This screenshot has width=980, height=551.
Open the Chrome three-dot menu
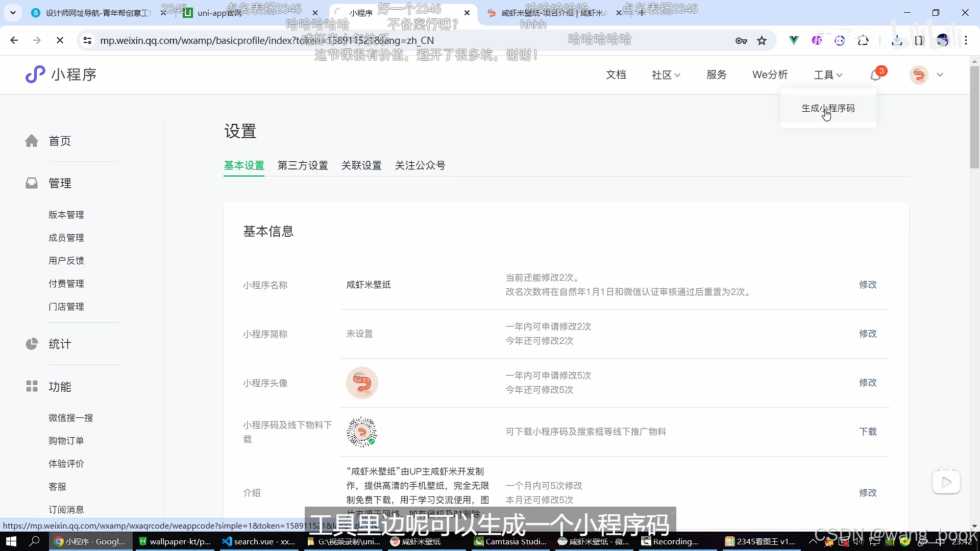(966, 40)
